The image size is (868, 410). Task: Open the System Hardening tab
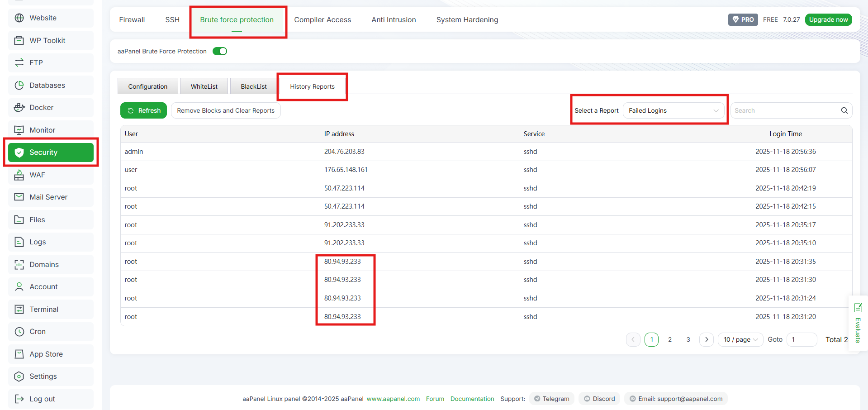pyautogui.click(x=467, y=19)
